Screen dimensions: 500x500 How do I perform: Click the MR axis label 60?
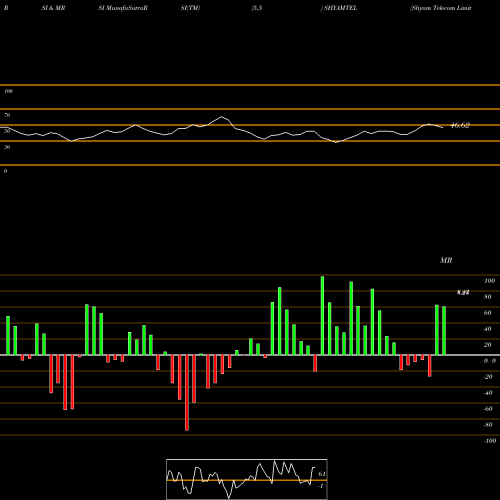click(488, 313)
